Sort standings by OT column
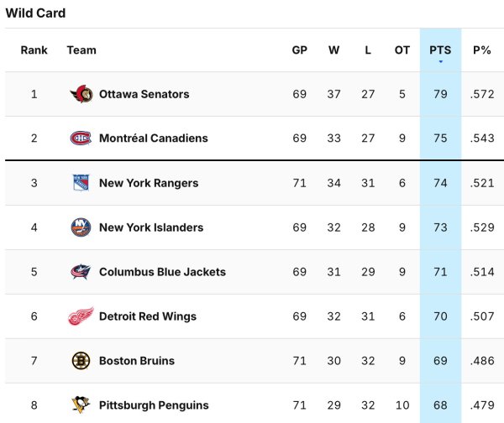This screenshot has height=423, width=504. click(x=402, y=50)
